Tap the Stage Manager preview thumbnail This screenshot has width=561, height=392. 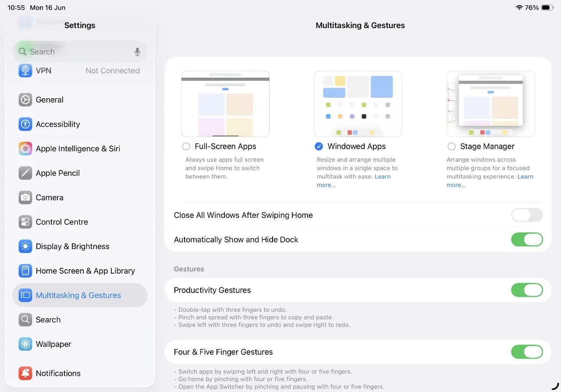pos(491,104)
